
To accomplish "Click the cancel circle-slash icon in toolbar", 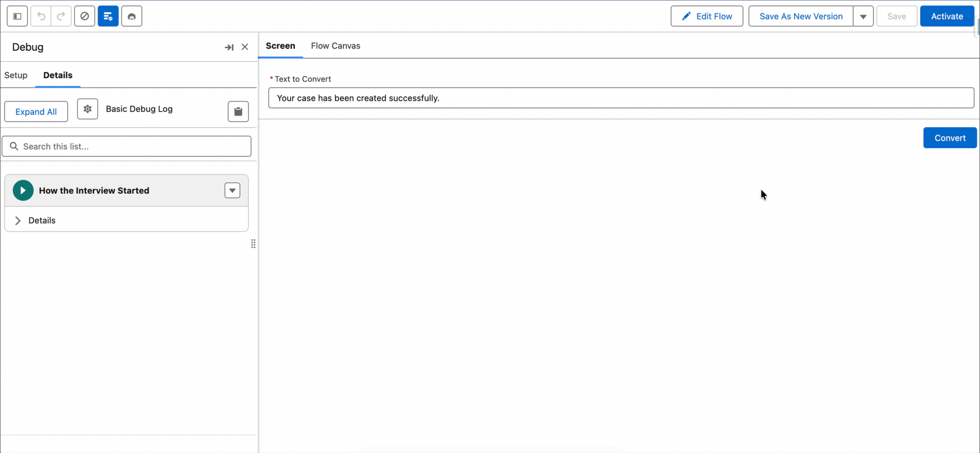I will tap(84, 16).
